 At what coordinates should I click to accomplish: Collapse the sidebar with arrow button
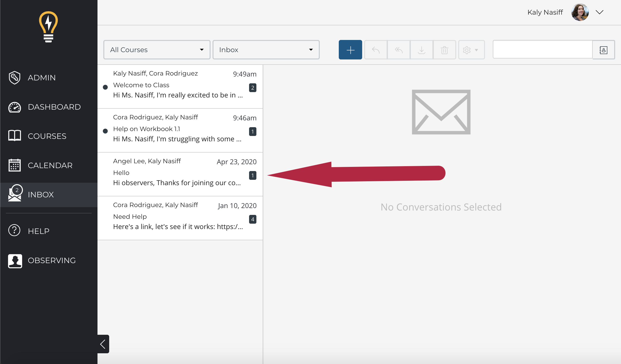coord(103,344)
